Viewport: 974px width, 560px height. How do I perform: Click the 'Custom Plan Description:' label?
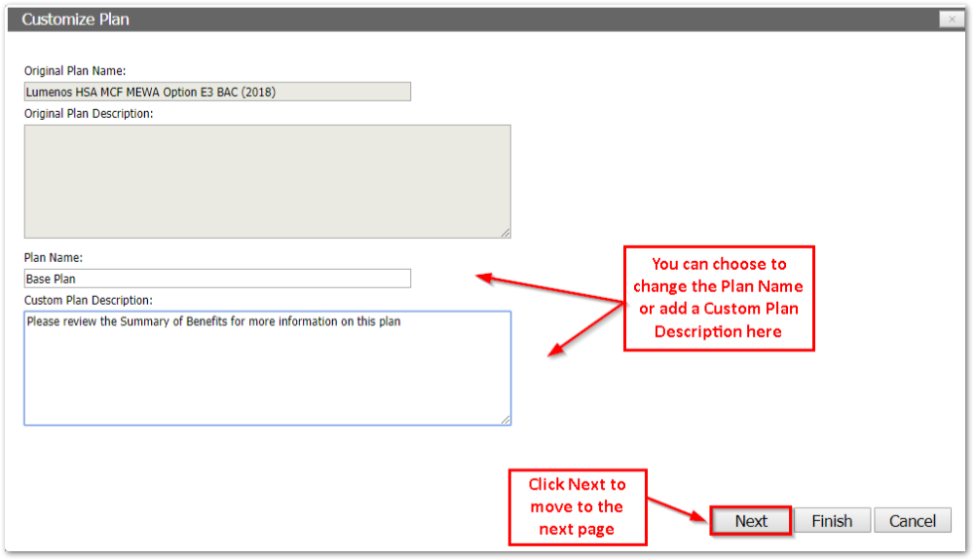pyautogui.click(x=89, y=301)
